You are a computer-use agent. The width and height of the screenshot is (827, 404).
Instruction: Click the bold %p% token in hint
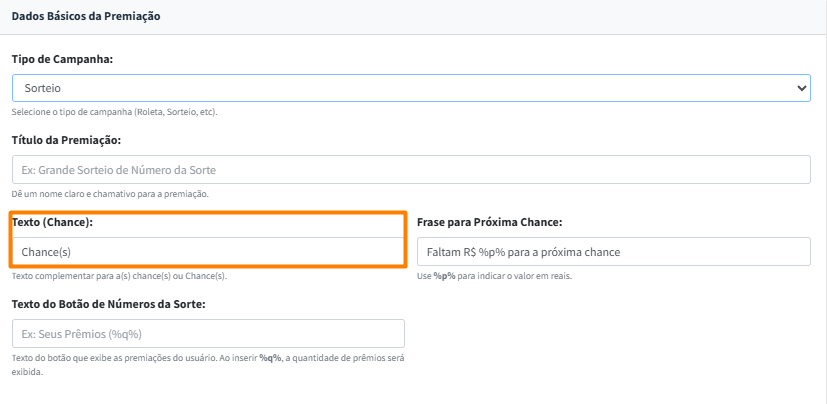coord(443,276)
